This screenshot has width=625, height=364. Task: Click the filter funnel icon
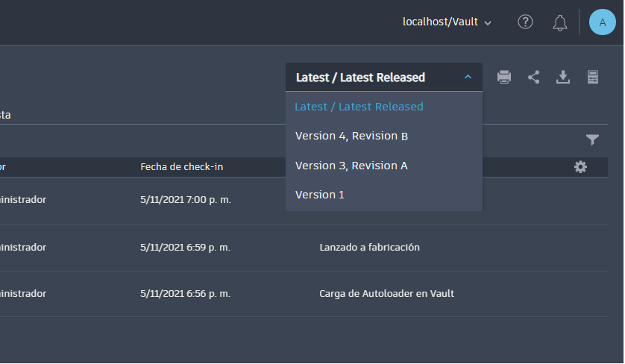coord(592,139)
